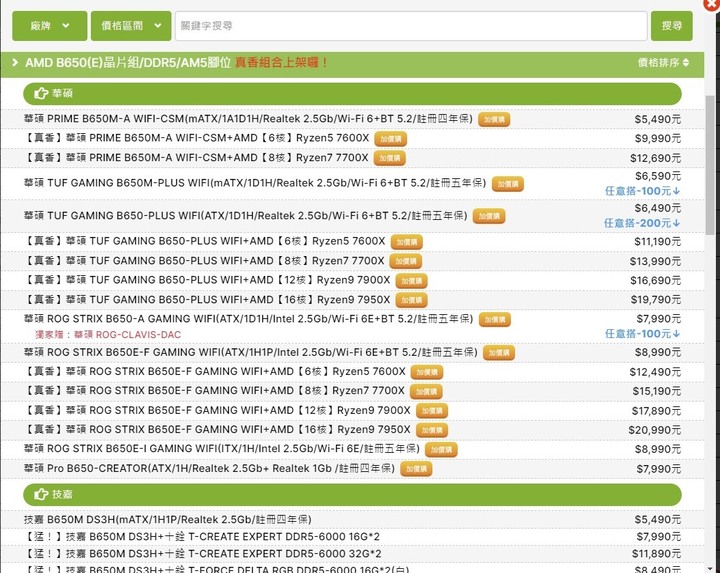Click the $19,790元 price
The height and width of the screenshot is (573, 720).
tap(656, 300)
